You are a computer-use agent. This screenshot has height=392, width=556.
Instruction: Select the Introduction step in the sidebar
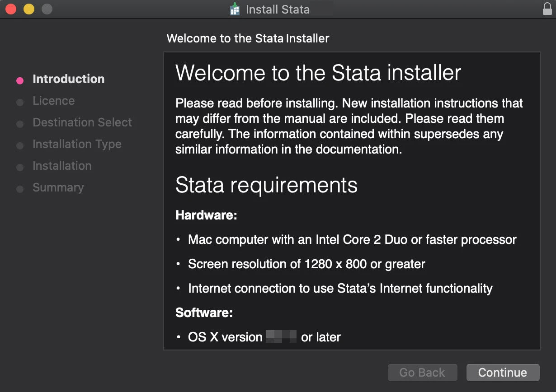click(x=68, y=79)
